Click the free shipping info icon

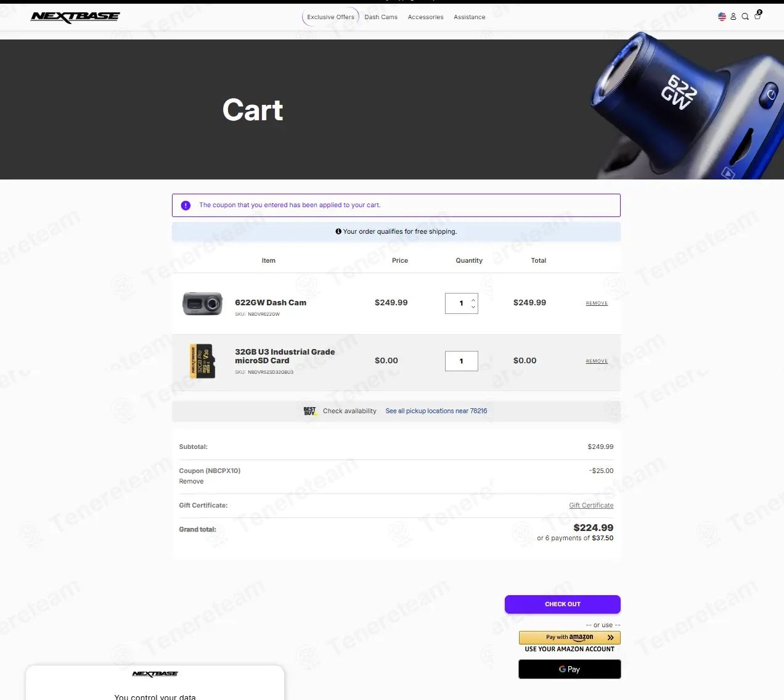pos(338,231)
